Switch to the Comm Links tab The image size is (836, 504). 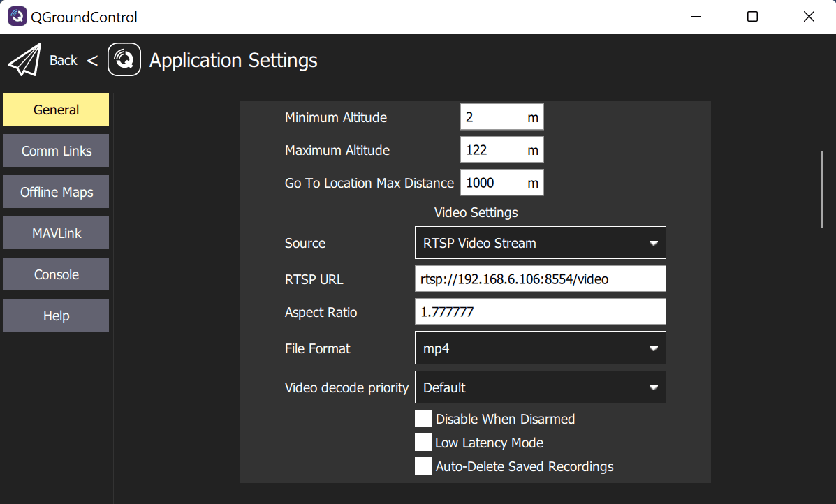tap(57, 151)
